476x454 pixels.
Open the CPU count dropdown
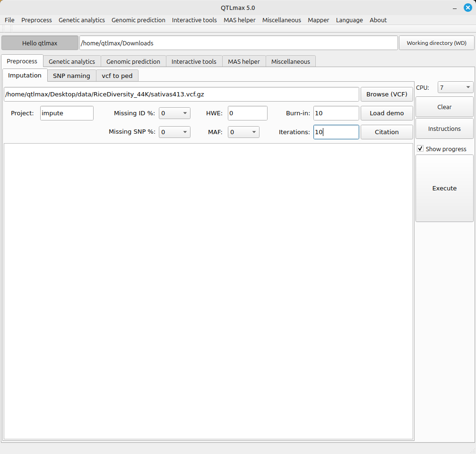[455, 87]
